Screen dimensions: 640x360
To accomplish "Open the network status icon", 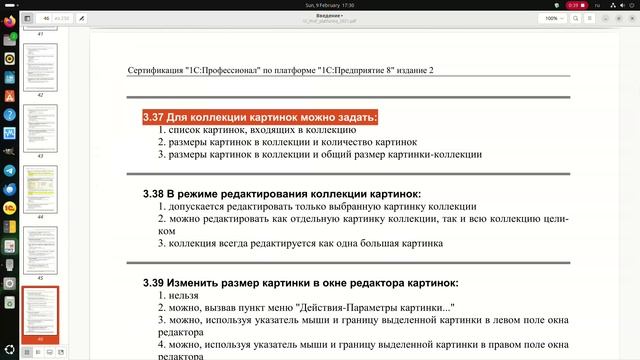I will click(613, 5).
